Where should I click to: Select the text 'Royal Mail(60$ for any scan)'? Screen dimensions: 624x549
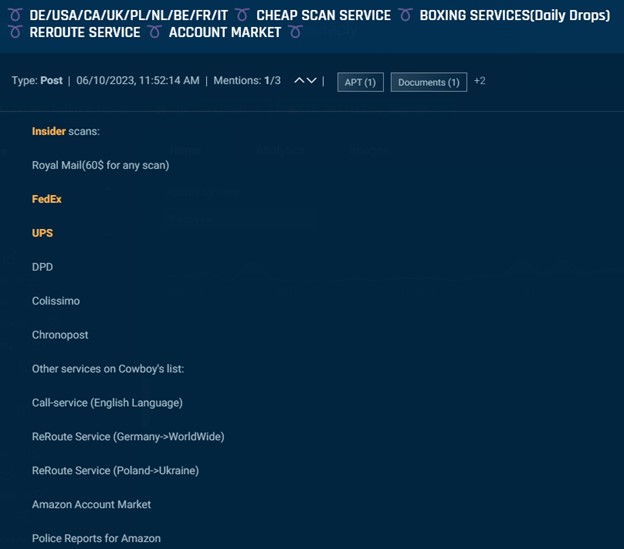tap(100, 165)
